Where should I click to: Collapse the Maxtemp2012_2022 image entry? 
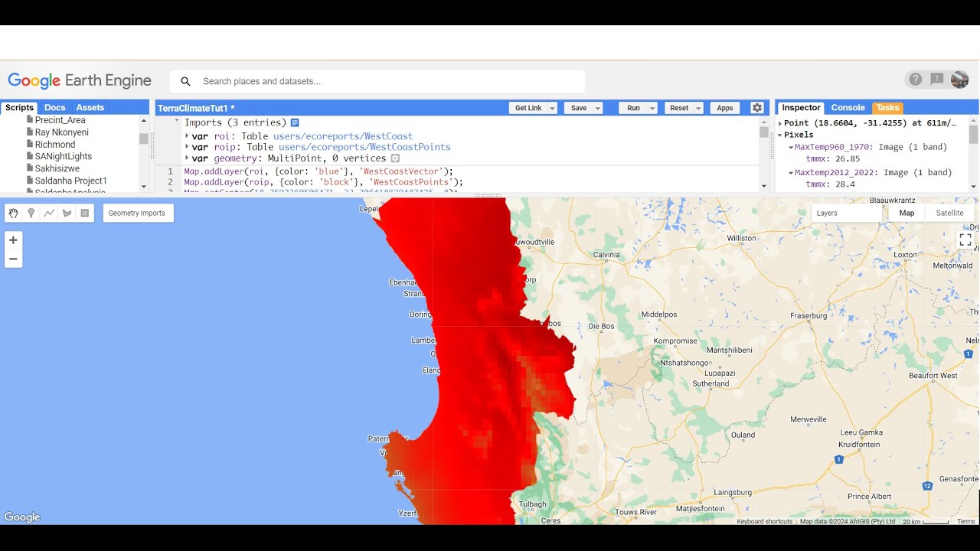pos(791,173)
